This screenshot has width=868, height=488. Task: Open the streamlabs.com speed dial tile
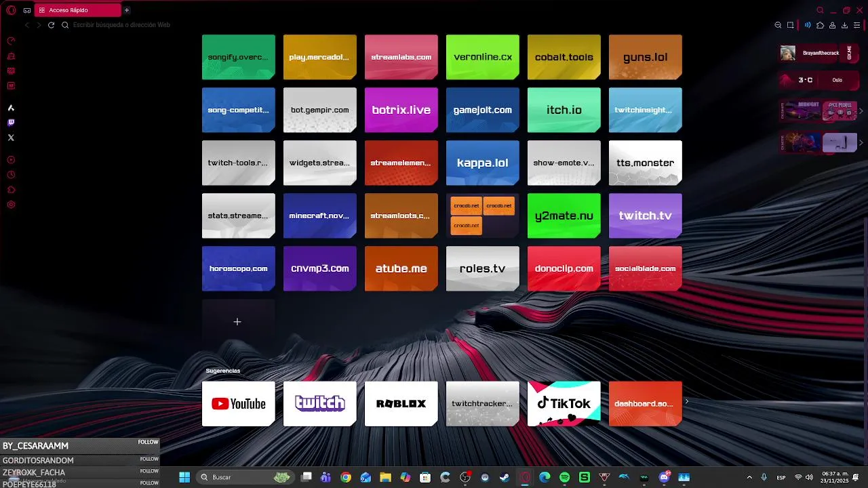[x=401, y=57]
